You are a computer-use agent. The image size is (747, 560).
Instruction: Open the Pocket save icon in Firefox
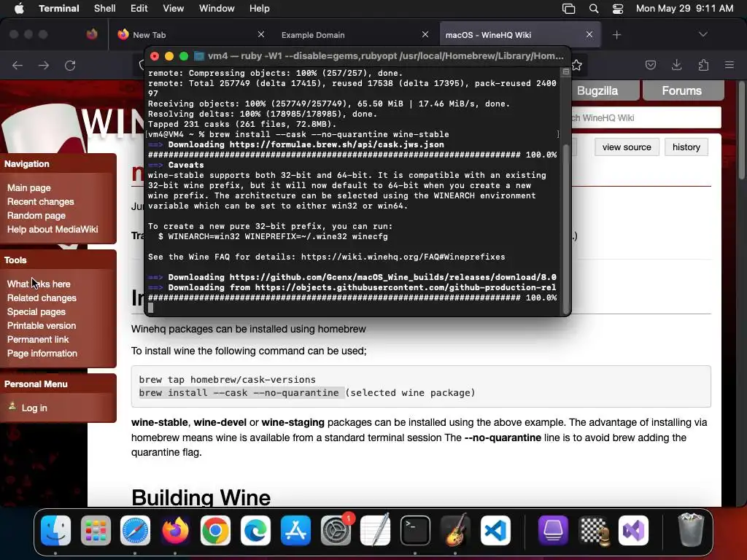[651, 65]
